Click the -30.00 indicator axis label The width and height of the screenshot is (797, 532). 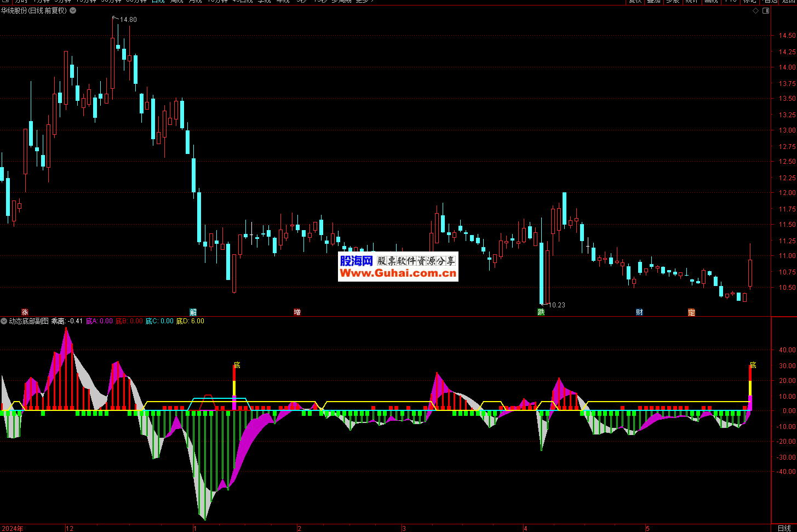[x=787, y=457]
